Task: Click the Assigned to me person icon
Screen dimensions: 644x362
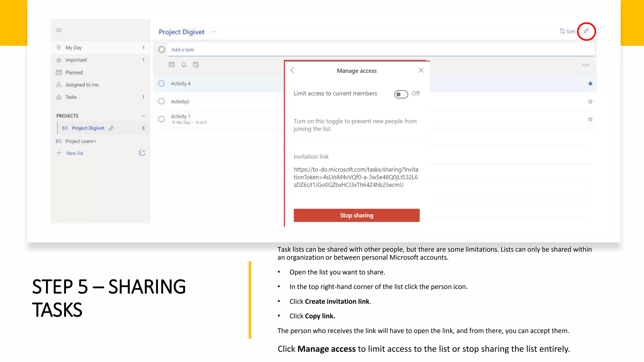Action: coord(58,85)
